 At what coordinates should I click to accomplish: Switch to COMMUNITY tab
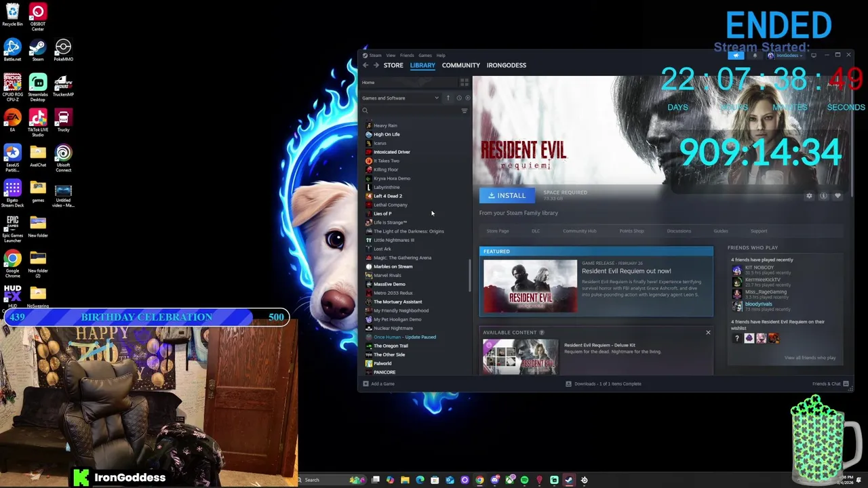[x=460, y=65]
